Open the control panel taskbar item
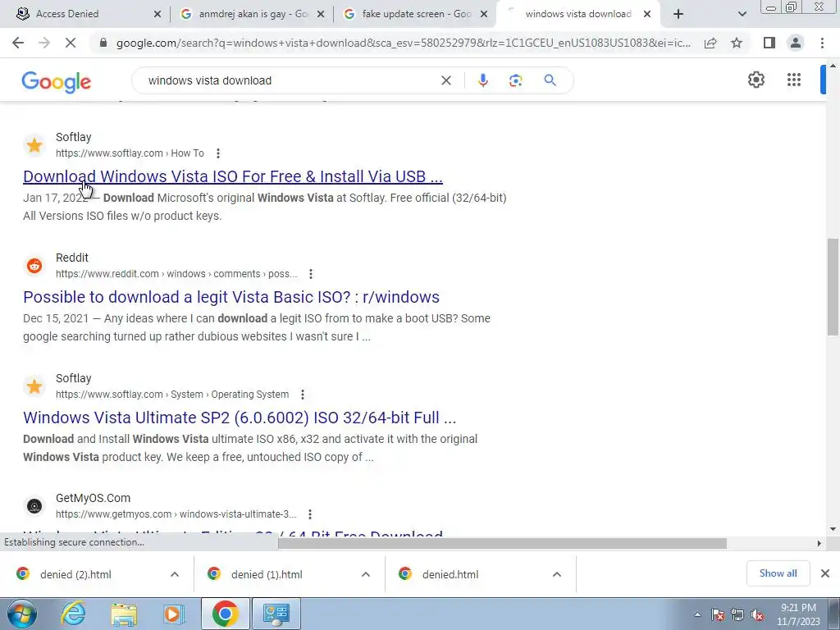 click(x=276, y=614)
